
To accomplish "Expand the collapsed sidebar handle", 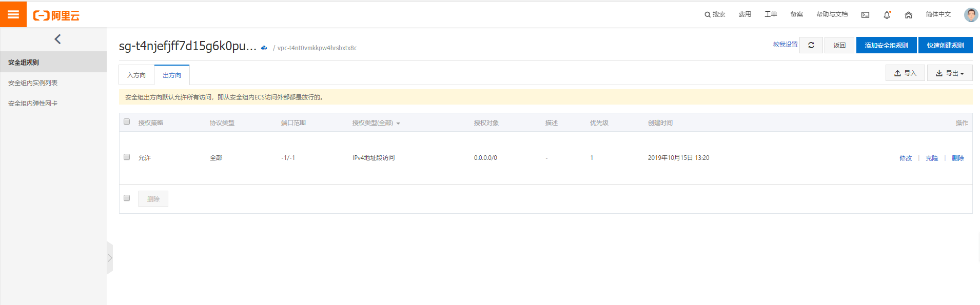I will pos(110,258).
